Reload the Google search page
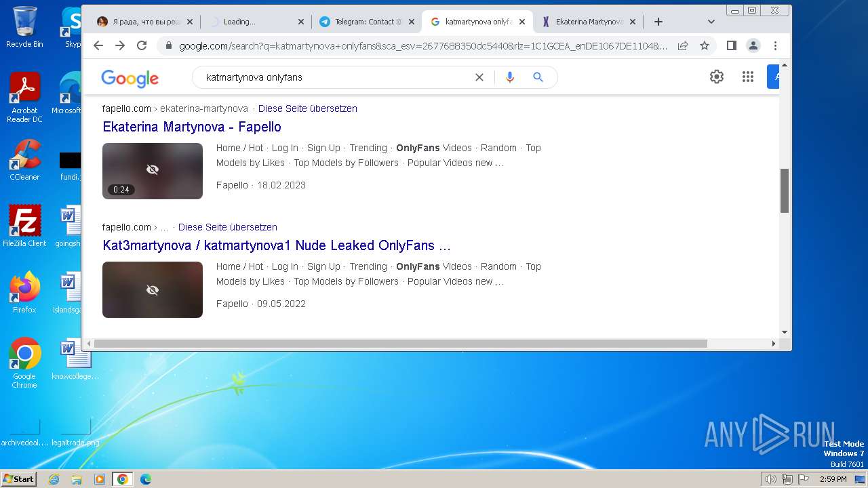868x488 pixels. tap(142, 45)
